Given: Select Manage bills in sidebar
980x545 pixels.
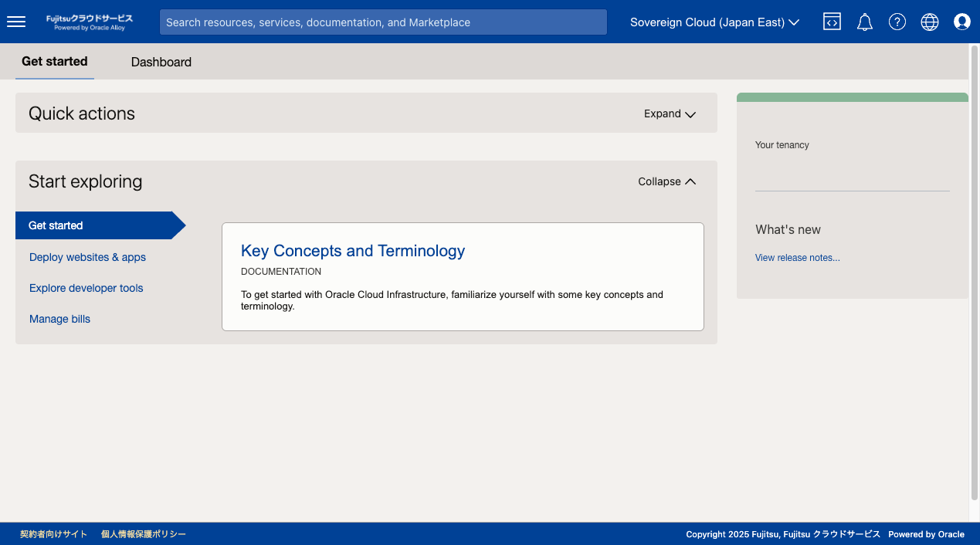Looking at the screenshot, I should (x=59, y=319).
